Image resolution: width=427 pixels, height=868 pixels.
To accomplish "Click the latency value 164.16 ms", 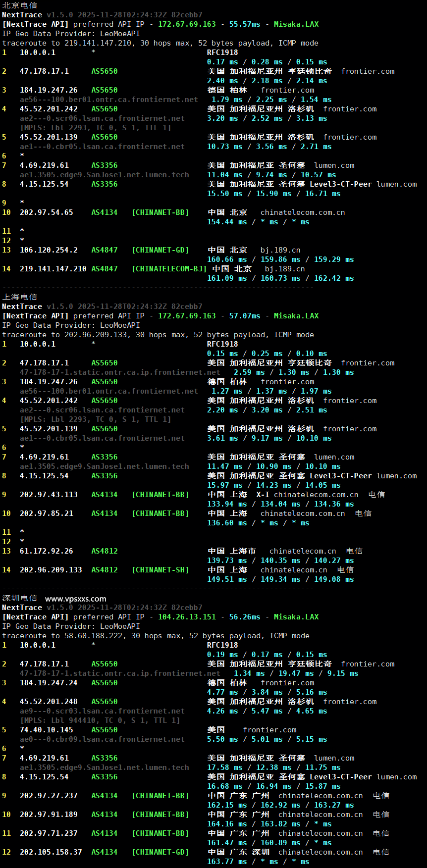I will click(227, 824).
